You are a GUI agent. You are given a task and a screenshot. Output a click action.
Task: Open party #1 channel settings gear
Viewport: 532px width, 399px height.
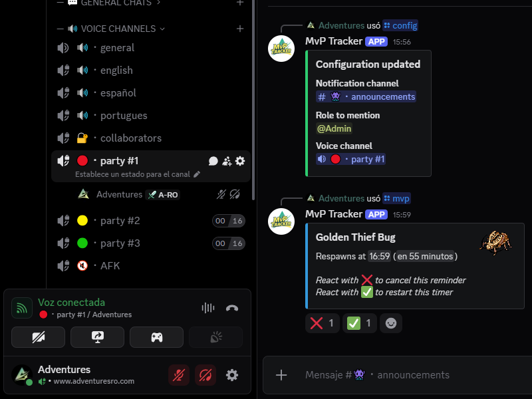(x=240, y=161)
